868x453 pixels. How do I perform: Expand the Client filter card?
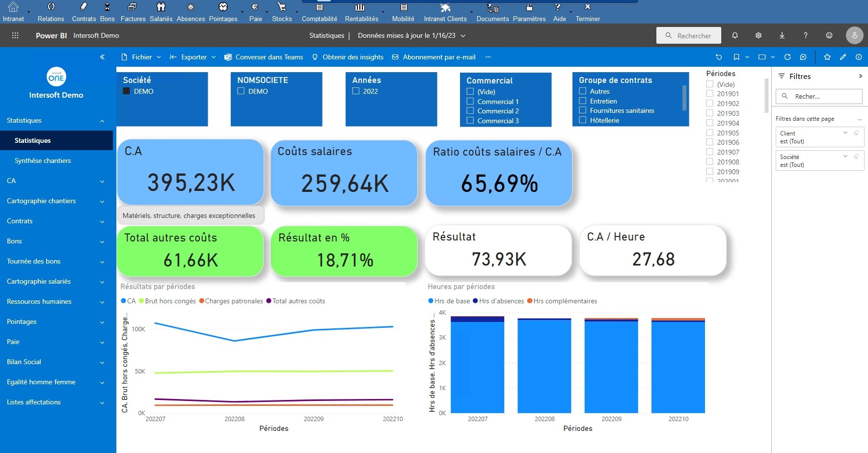[845, 133]
